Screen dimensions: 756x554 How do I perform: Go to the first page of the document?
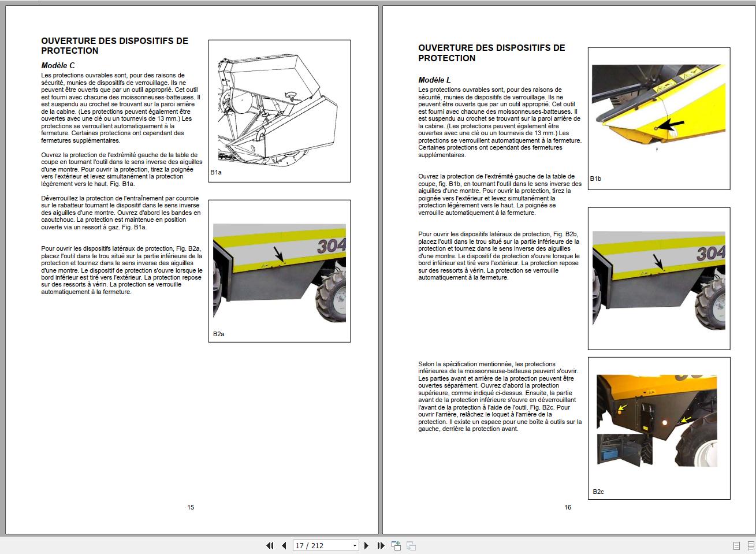270,545
